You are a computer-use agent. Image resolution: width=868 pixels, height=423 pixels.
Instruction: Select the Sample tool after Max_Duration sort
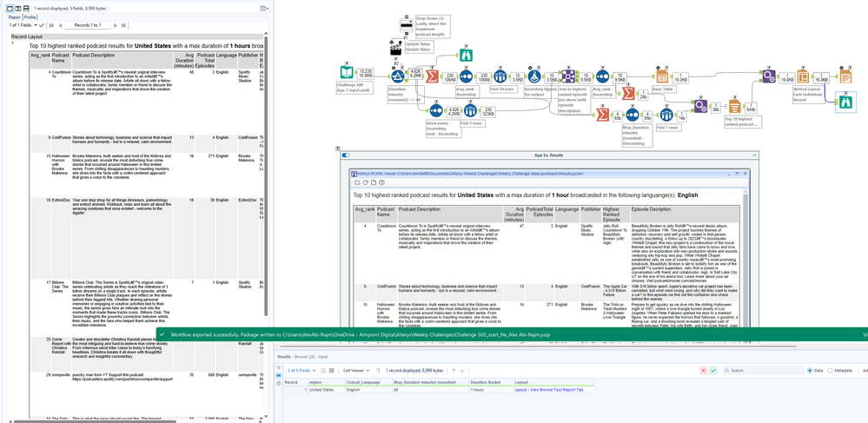(x=666, y=115)
